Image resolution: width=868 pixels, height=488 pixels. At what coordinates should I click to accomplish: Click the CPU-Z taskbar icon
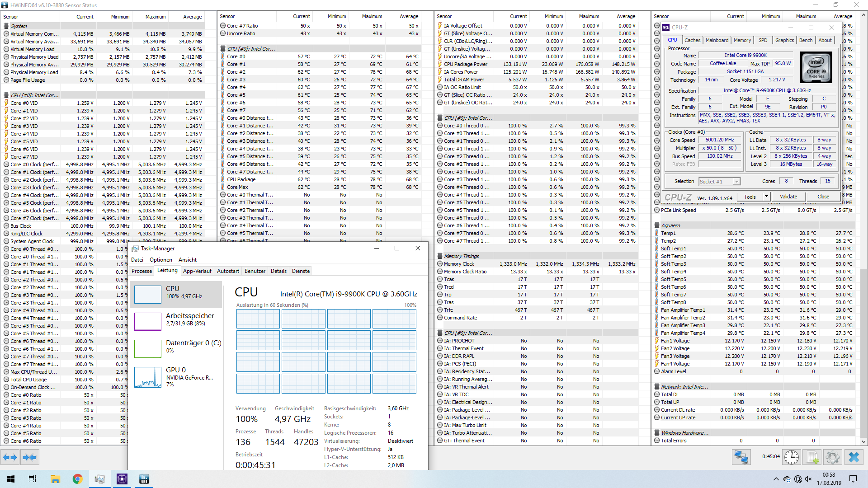point(122,479)
